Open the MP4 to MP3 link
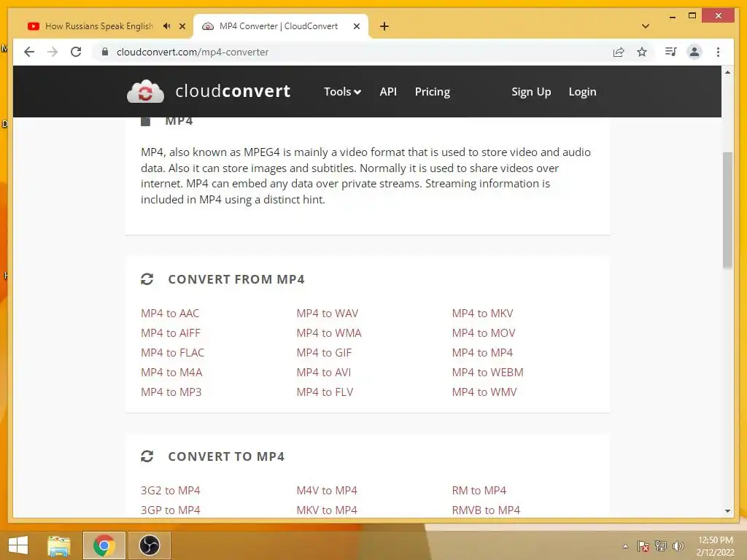The height and width of the screenshot is (560, 747). [x=171, y=392]
